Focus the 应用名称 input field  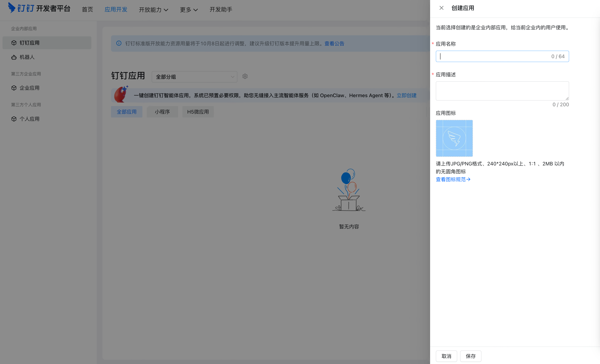coord(502,56)
